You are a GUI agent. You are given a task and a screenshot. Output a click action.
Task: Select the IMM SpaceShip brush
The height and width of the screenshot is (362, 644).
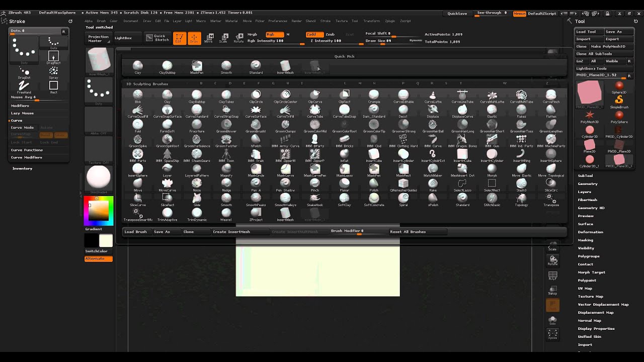click(x=167, y=155)
